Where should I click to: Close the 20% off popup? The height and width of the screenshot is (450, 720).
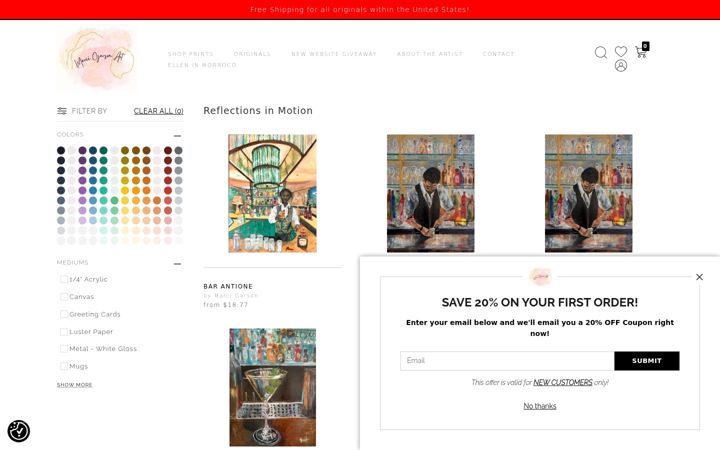pyautogui.click(x=699, y=277)
